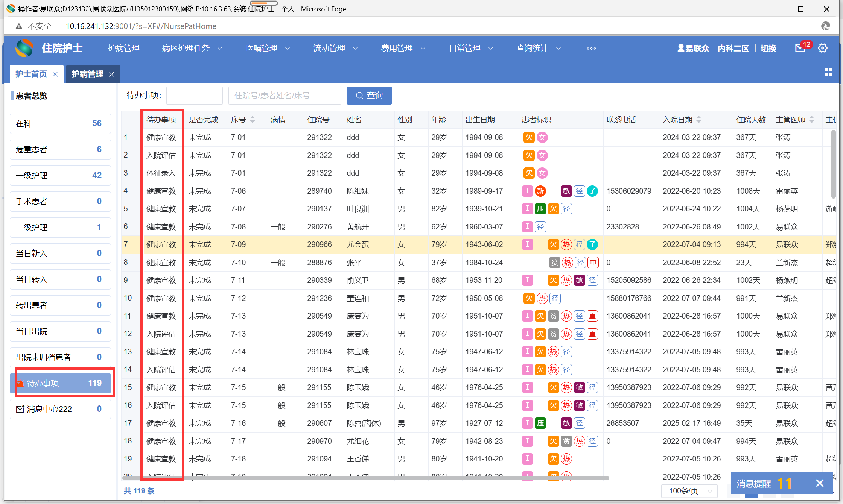Open the grid view icon at top right
Screen dimensions: 843x504
[x=828, y=72]
